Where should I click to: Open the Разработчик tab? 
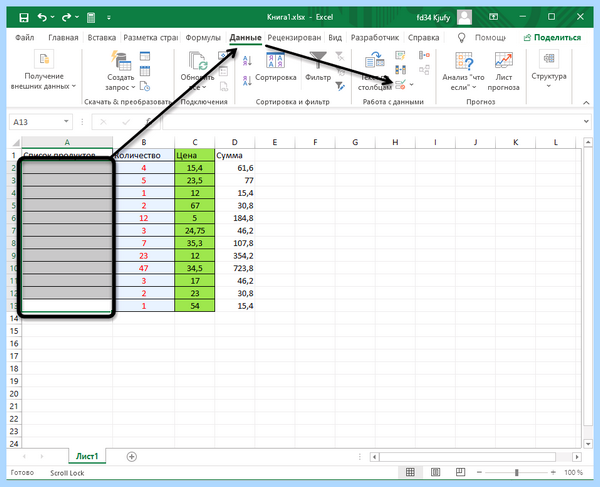pos(375,37)
